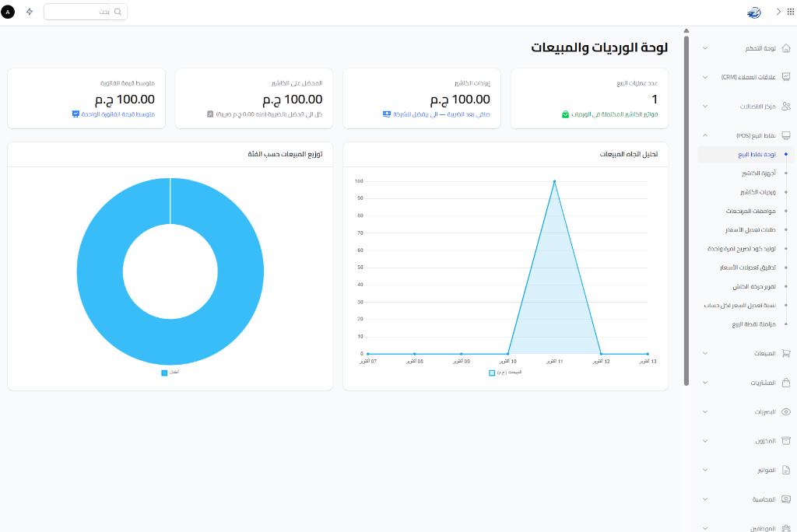
Task: Click the lightning bolt quick-actions icon
Action: pos(30,12)
